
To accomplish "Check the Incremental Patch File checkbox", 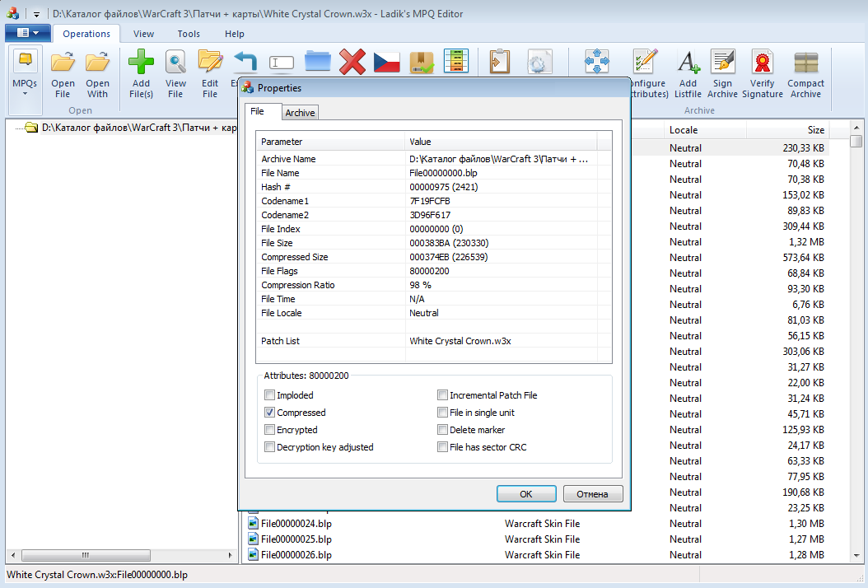I will click(x=442, y=395).
